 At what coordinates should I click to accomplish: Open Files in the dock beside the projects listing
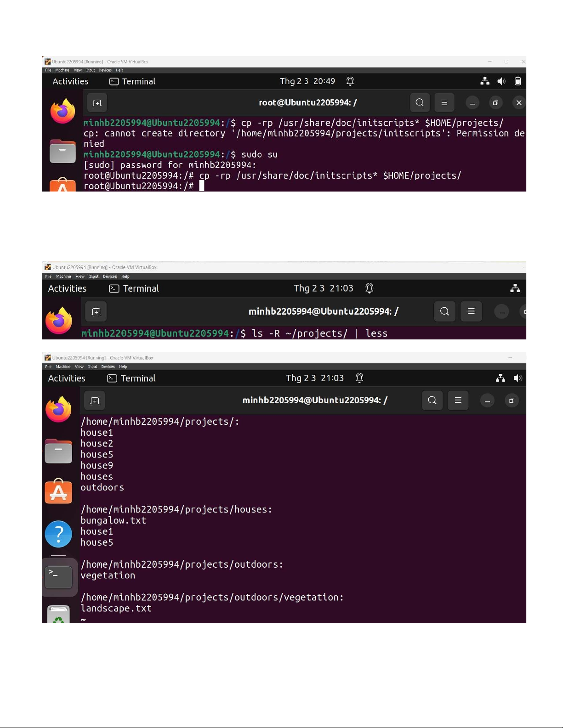pyautogui.click(x=58, y=451)
